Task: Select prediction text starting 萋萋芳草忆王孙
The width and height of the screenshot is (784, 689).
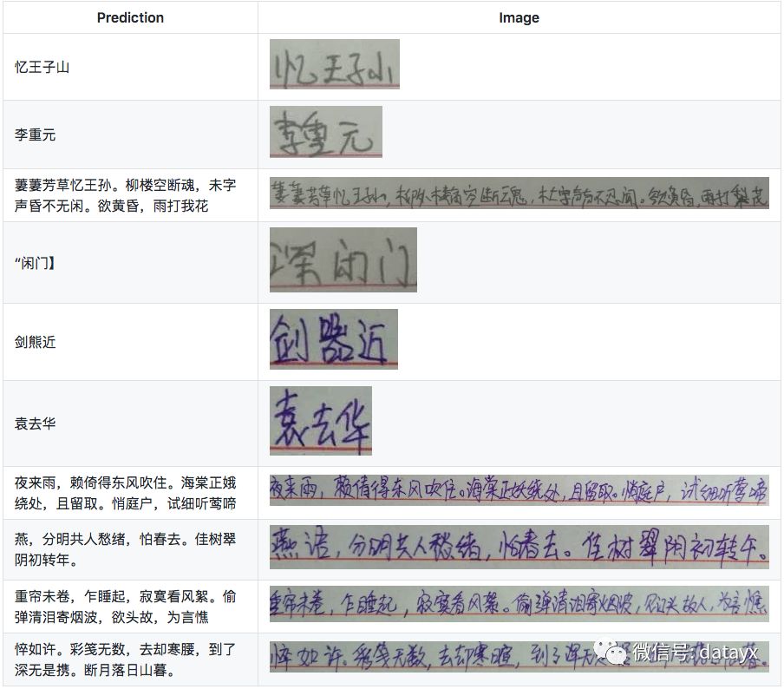Action: click(x=125, y=195)
